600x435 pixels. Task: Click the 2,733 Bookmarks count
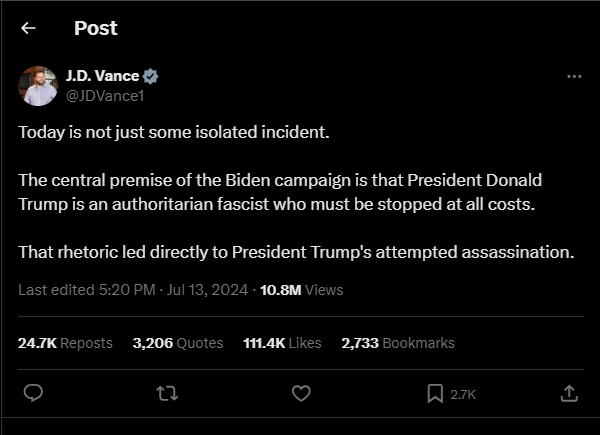point(397,343)
